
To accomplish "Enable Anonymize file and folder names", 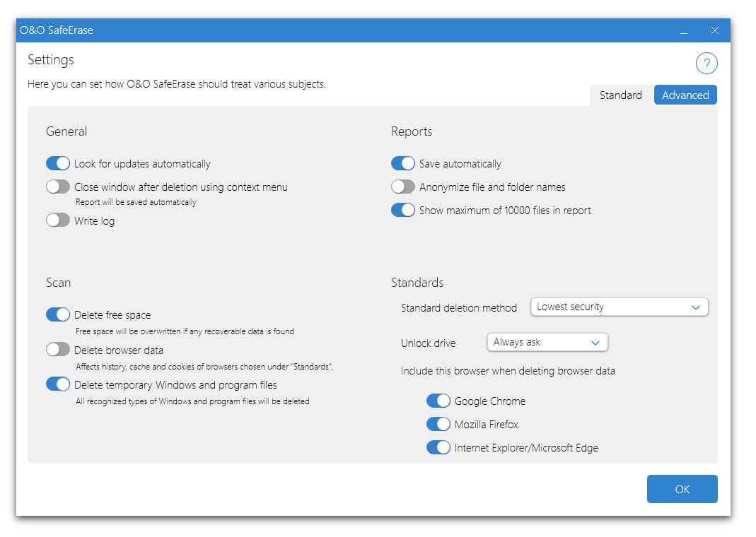I will pyautogui.click(x=403, y=187).
